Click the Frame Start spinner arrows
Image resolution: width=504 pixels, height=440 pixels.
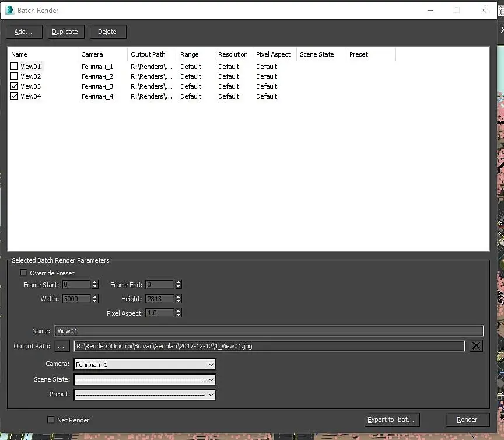tap(95, 284)
